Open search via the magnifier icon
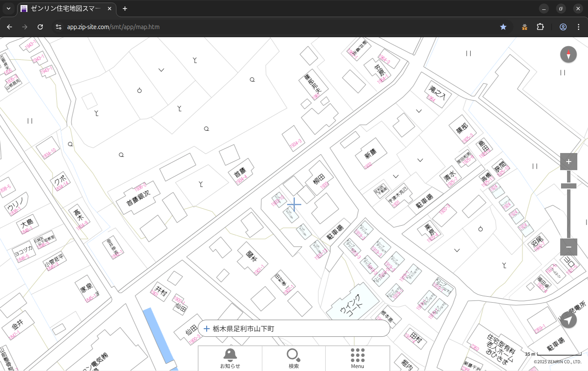The width and height of the screenshot is (588, 371). pyautogui.click(x=294, y=358)
